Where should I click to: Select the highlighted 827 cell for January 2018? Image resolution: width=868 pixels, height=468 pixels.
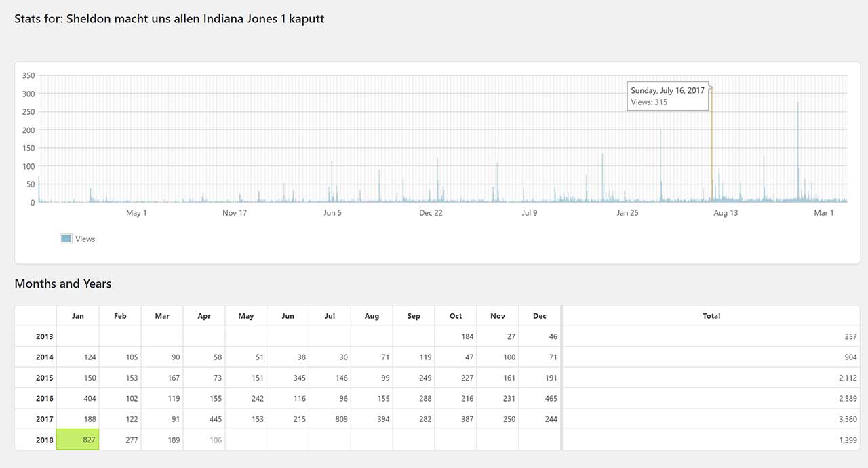78,440
